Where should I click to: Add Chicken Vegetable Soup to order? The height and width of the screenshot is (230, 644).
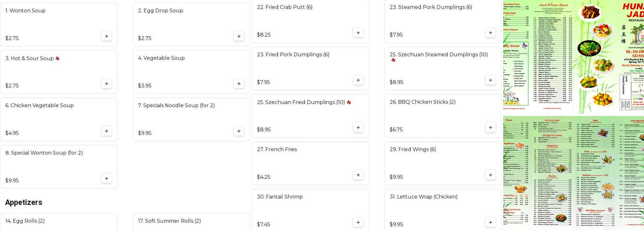click(106, 131)
